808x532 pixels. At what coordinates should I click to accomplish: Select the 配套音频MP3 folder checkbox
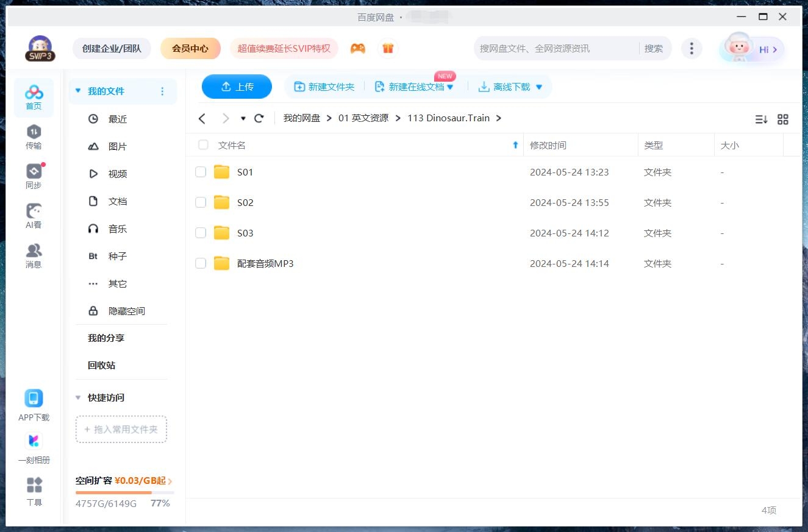click(201, 263)
